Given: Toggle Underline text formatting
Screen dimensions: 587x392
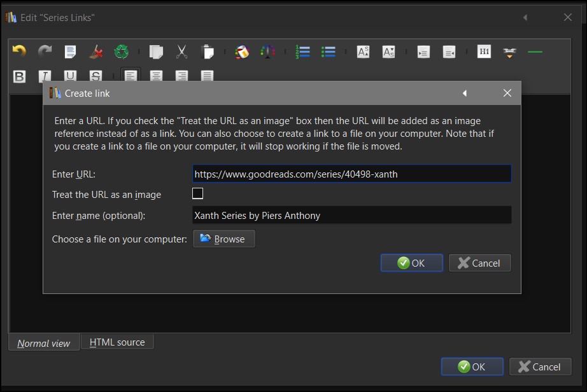Looking at the screenshot, I should click(70, 76).
